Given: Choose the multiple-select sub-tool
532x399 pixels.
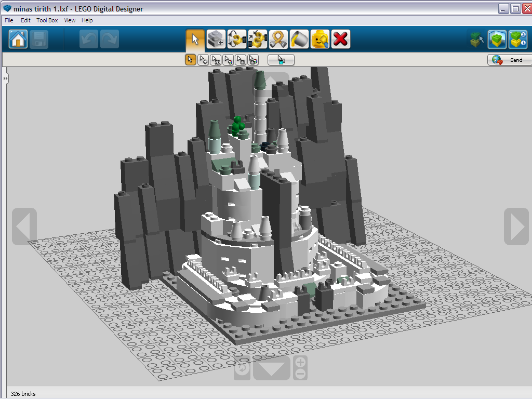Looking at the screenshot, I should coord(203,60).
